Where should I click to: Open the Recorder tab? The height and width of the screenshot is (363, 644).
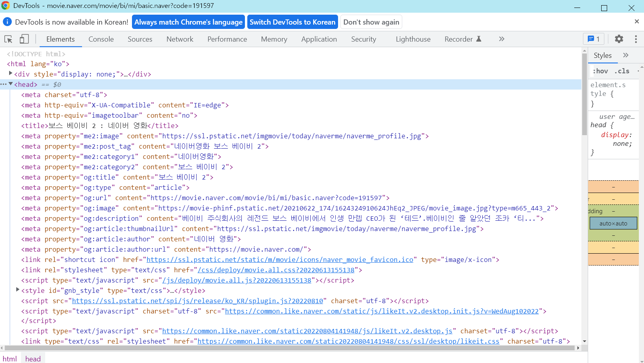click(462, 39)
